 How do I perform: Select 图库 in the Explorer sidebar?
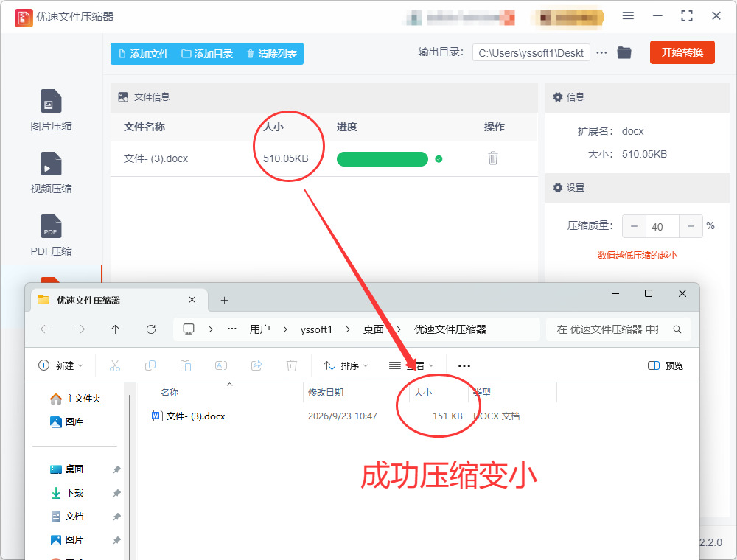tap(66, 422)
